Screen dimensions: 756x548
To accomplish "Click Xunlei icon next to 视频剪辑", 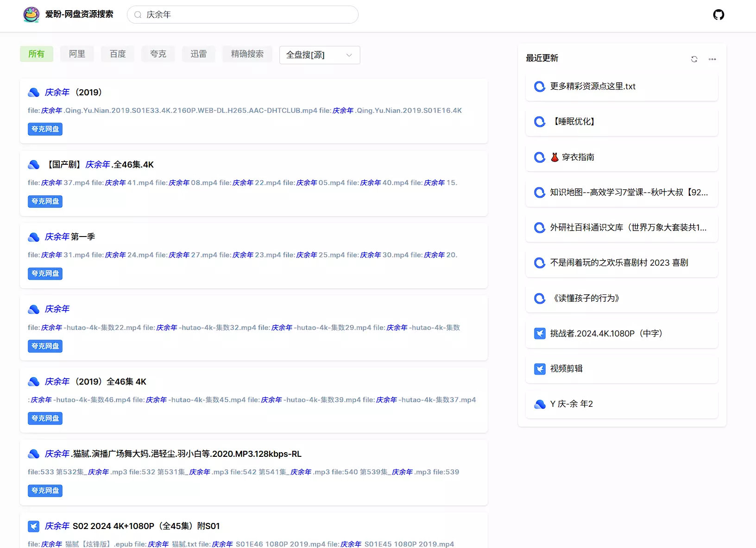I will click(x=540, y=369).
